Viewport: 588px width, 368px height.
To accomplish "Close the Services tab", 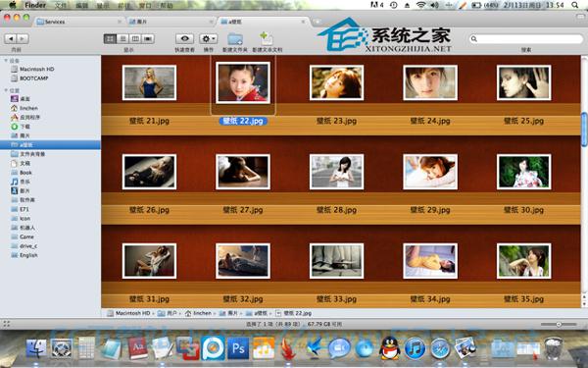I will click(120, 22).
